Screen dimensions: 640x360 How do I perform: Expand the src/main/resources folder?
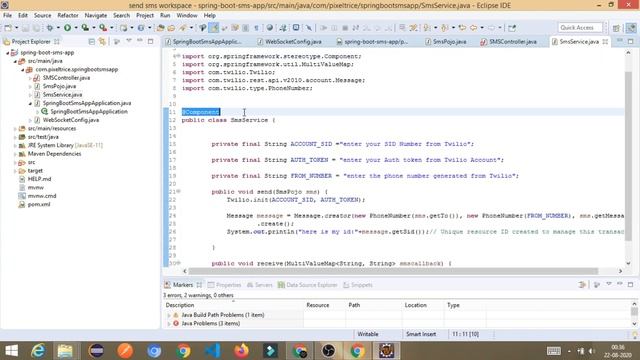coord(15,129)
